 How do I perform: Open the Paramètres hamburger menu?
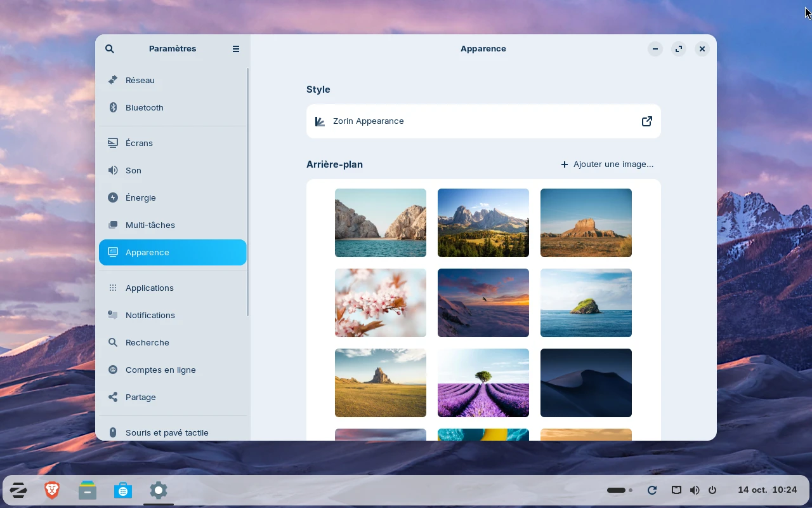236,49
